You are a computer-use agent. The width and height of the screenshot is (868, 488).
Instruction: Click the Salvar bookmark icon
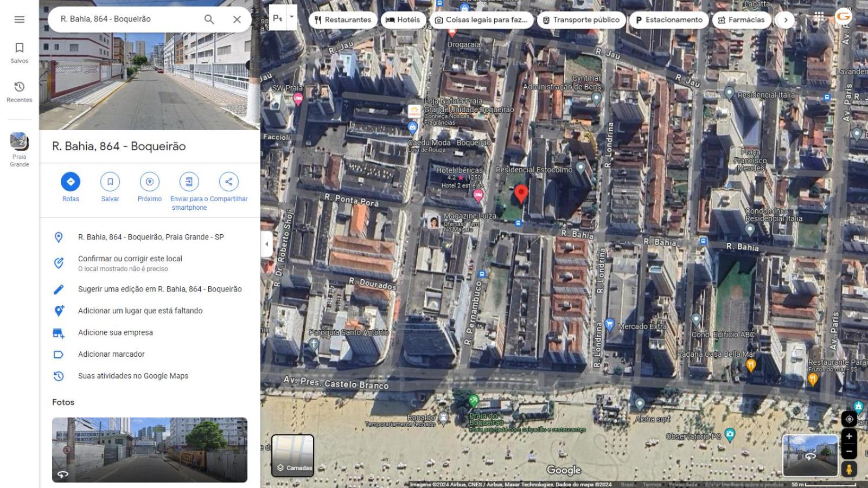110,182
